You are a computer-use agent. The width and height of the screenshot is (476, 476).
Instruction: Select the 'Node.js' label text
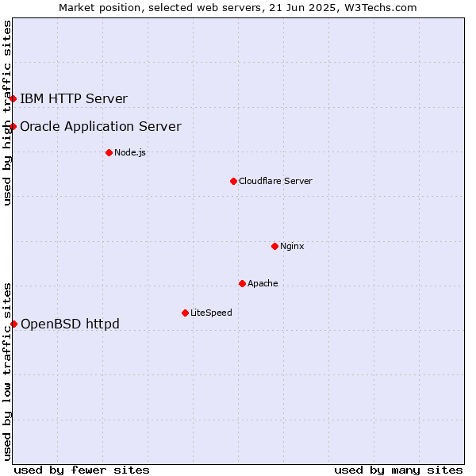pos(130,152)
